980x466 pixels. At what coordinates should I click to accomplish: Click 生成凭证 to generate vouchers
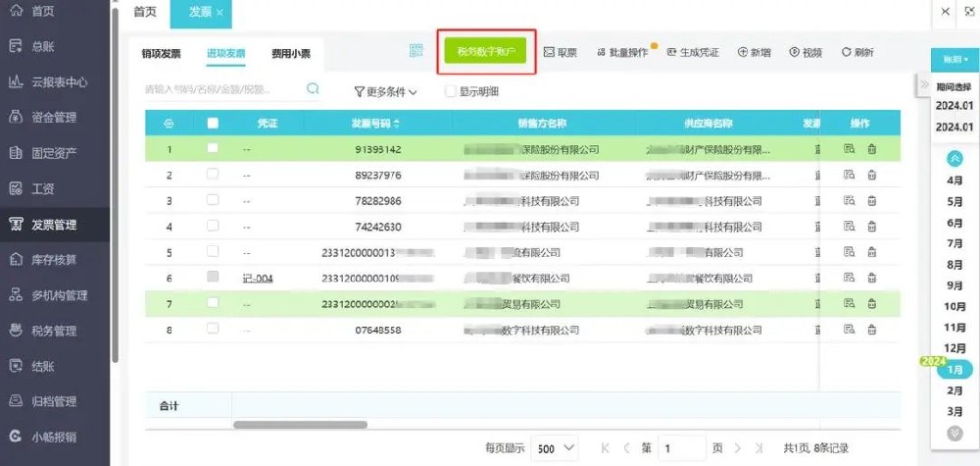tap(693, 53)
